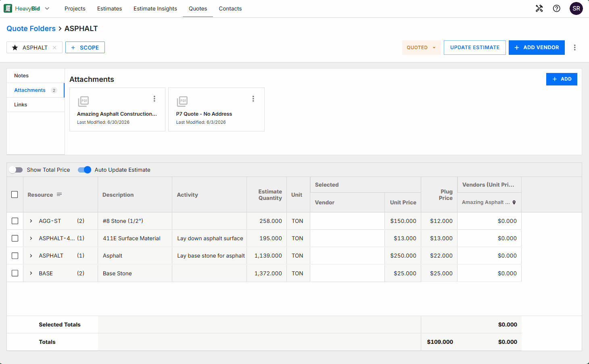Open the QUOTED status dropdown
Image resolution: width=589 pixels, height=364 pixels.
pos(421,48)
